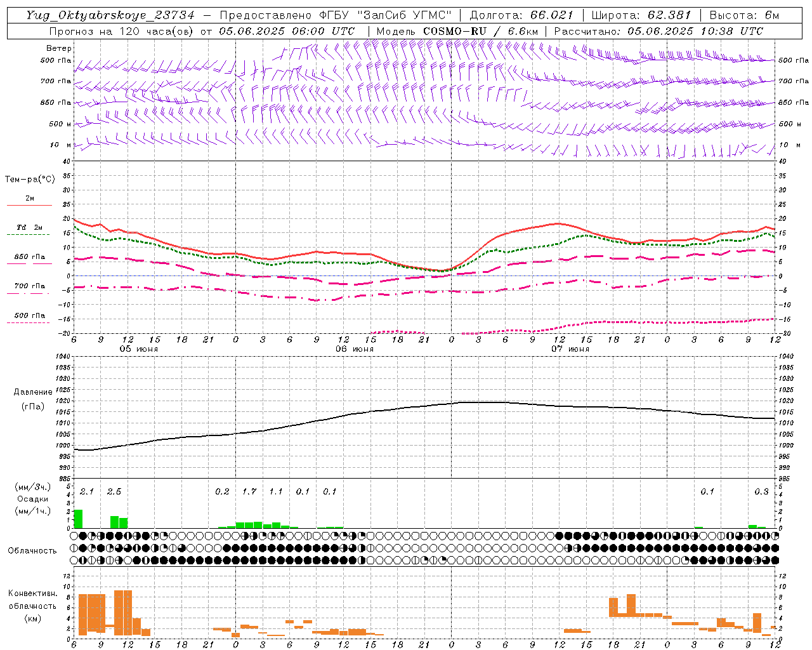Click the computed time Рассчитано: 05.06.2025 10:38 UTC
Image resolution: width=812 pixels, height=650 pixels.
658,31
